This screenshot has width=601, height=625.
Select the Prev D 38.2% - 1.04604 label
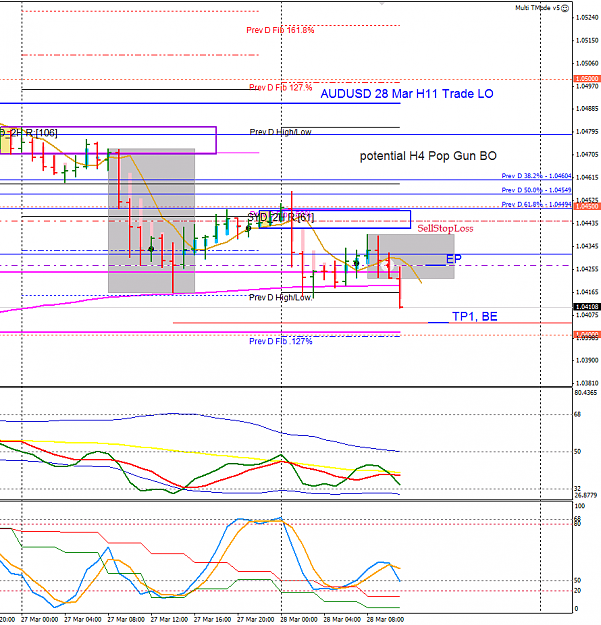[x=536, y=176]
